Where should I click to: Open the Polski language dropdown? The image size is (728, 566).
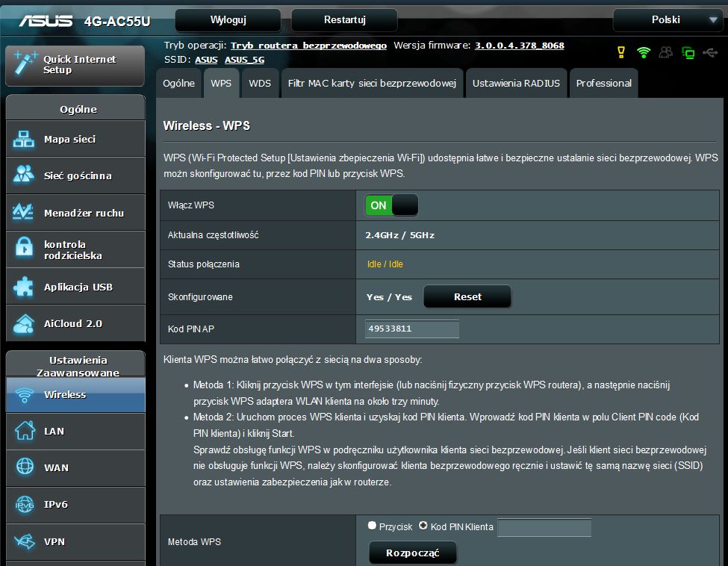tap(668, 20)
